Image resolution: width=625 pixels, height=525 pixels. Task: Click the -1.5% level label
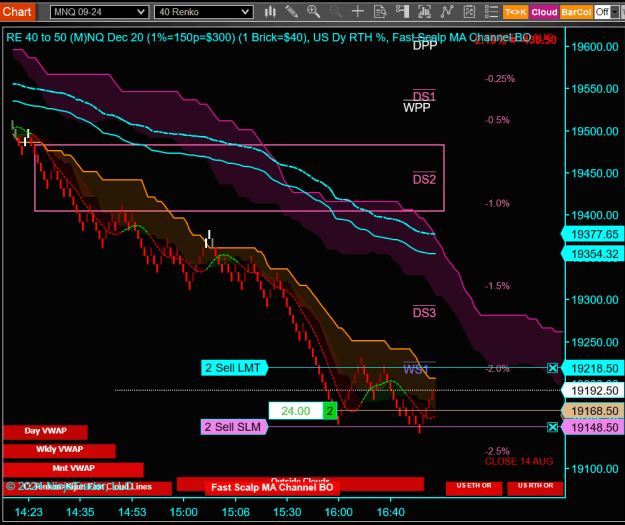(497, 286)
